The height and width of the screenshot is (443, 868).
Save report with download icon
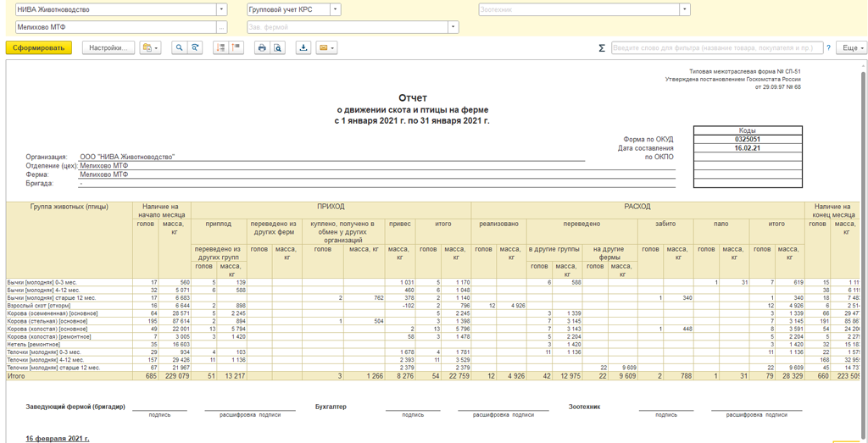click(303, 48)
